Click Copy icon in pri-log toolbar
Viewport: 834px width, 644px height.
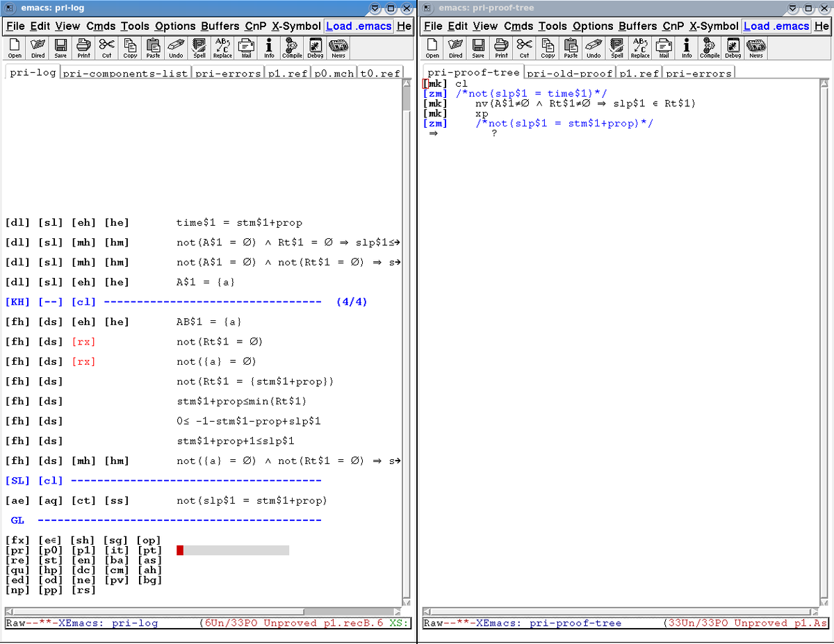click(130, 47)
